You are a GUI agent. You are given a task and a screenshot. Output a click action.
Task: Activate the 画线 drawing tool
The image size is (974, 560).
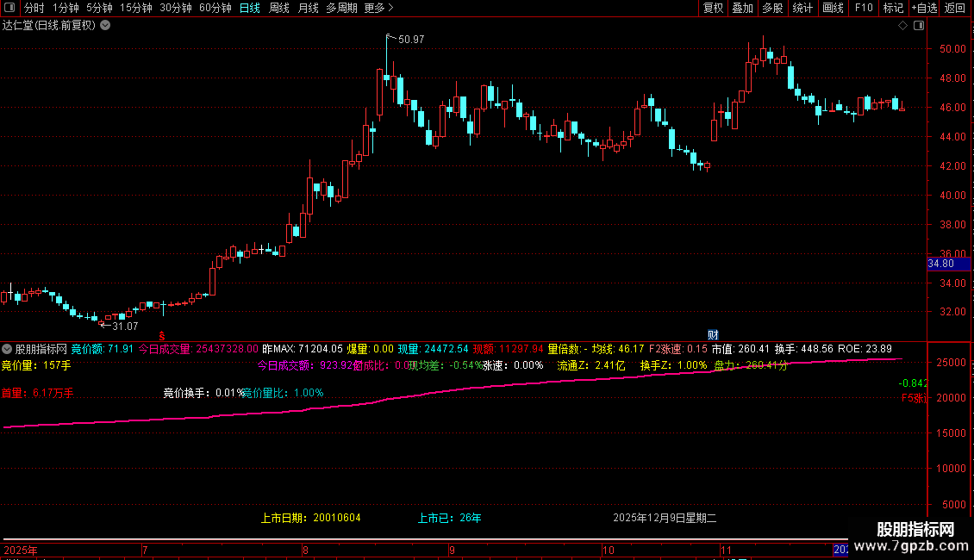coord(833,8)
